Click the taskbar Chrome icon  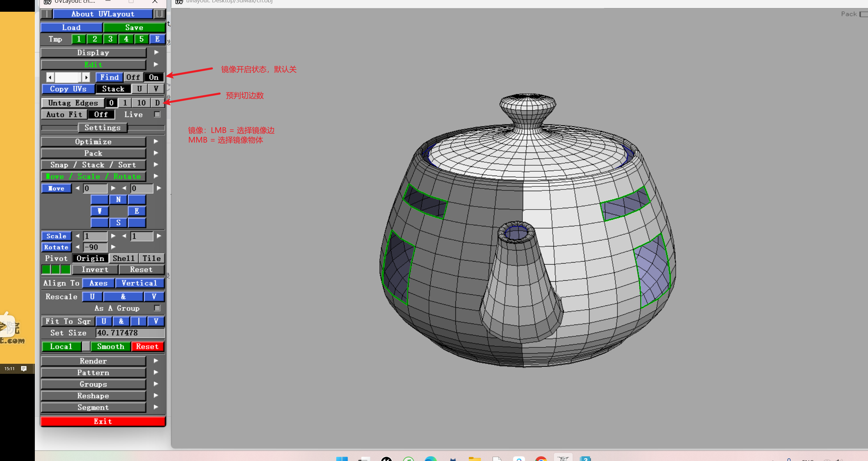[541, 459]
